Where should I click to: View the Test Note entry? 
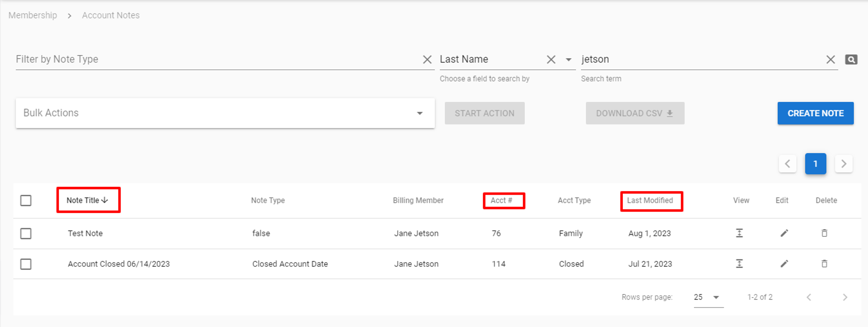coord(739,233)
